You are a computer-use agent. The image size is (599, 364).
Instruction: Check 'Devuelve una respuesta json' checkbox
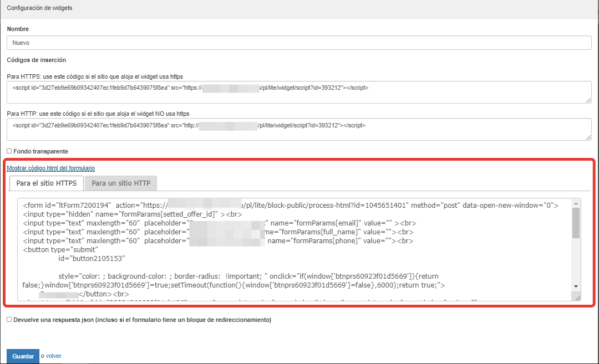[9, 319]
